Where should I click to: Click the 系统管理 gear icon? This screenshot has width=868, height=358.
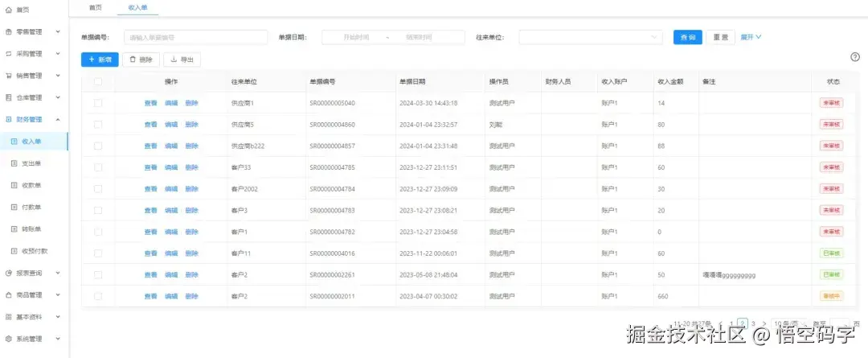coord(8,339)
